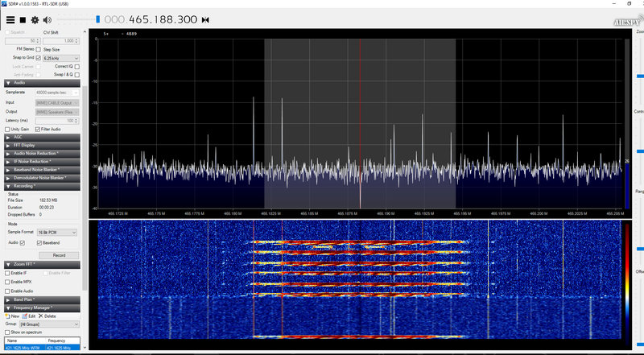Enable the Enable IF checkbox
The width and height of the screenshot is (644, 355).
click(7, 273)
